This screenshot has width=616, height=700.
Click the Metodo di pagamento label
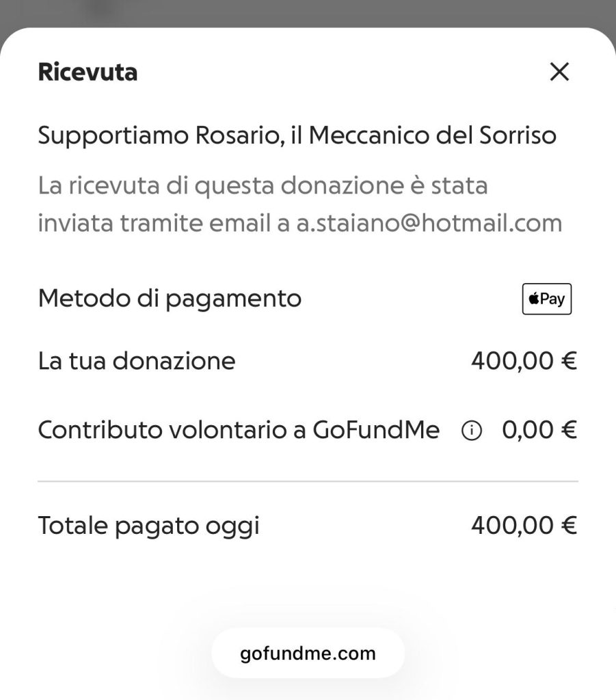point(170,299)
